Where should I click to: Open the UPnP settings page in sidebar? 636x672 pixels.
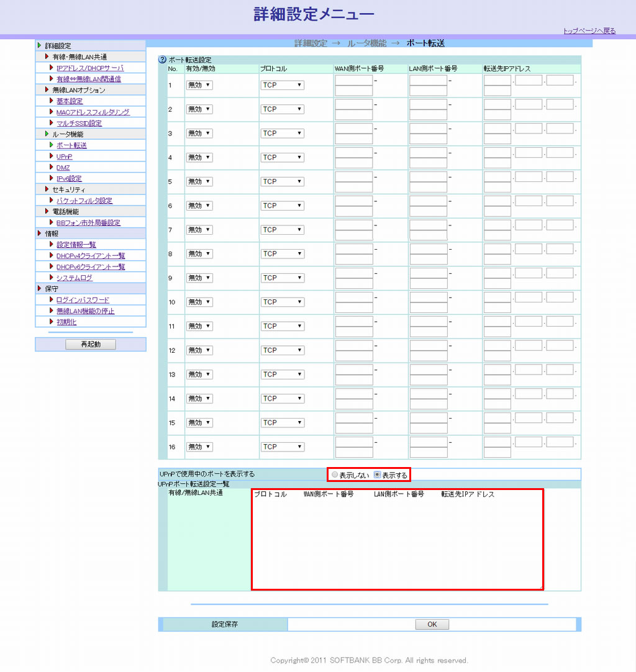point(64,157)
